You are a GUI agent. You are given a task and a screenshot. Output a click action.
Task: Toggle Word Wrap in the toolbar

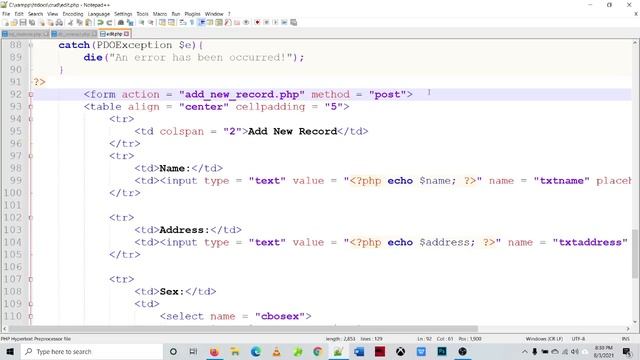click(182, 22)
